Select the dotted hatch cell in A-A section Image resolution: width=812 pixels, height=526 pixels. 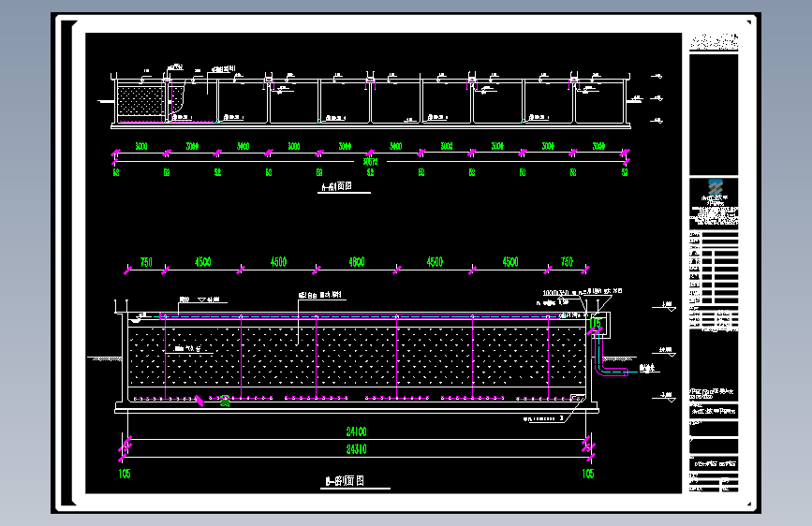click(x=140, y=101)
